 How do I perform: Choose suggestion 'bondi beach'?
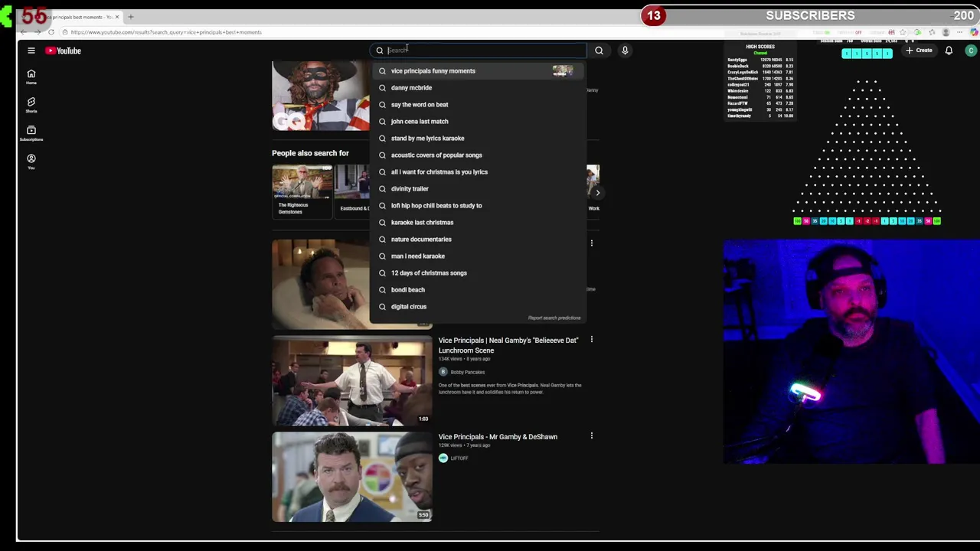(479, 289)
